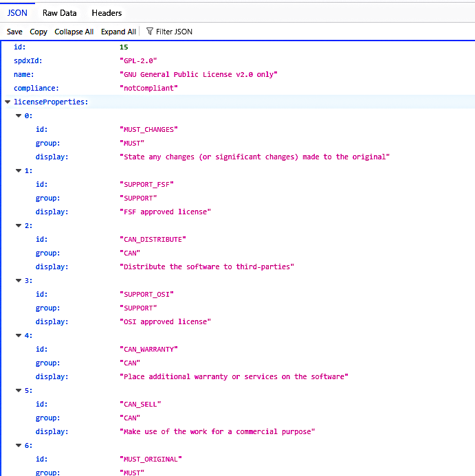Collapse array item 4 arrow
475x476 pixels.
(x=19, y=335)
